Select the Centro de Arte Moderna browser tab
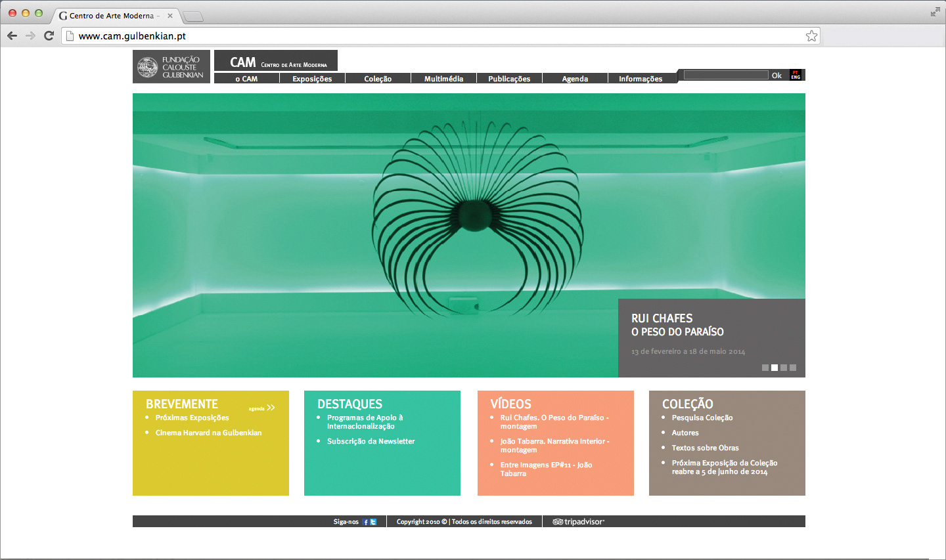The height and width of the screenshot is (560, 946). [112, 16]
